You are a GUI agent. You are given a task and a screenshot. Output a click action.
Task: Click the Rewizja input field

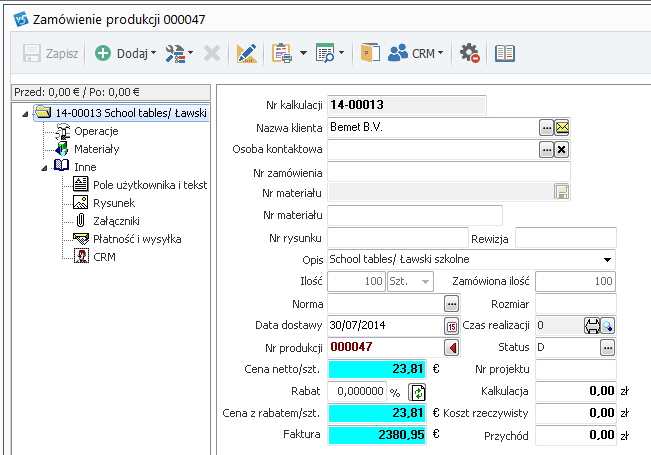[565, 238]
